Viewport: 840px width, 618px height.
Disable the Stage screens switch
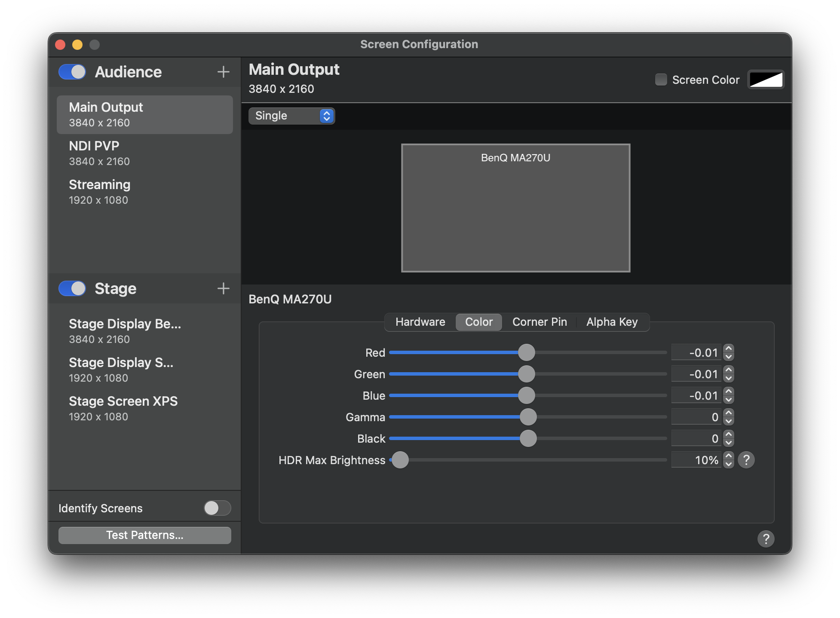coord(72,288)
